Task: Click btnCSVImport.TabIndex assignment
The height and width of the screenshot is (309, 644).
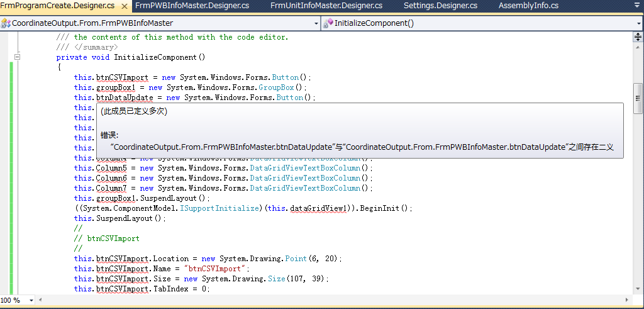Action: (x=142, y=289)
